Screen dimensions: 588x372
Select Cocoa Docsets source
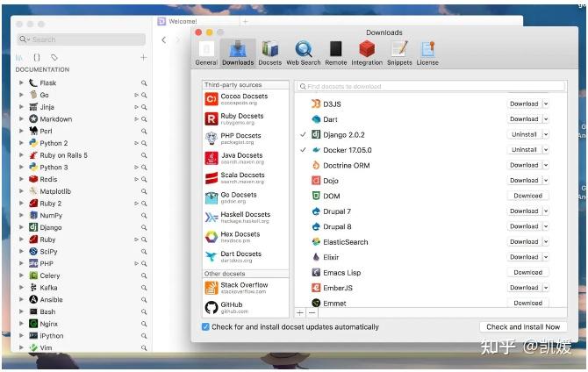(x=246, y=99)
